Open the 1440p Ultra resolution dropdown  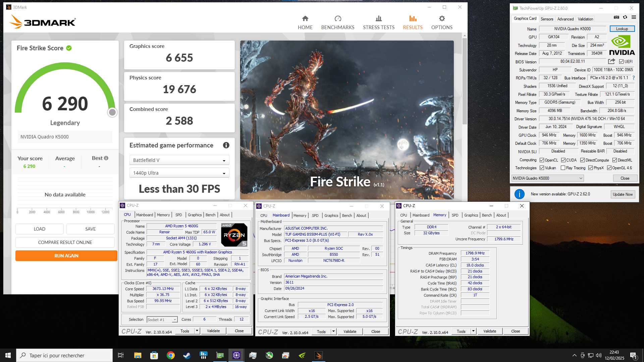[x=179, y=173]
